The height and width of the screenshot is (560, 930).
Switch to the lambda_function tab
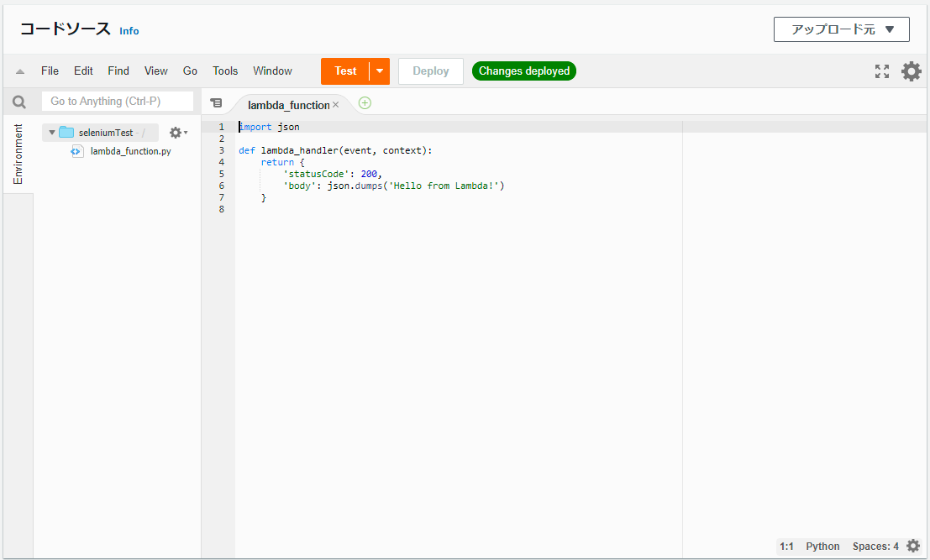click(288, 105)
